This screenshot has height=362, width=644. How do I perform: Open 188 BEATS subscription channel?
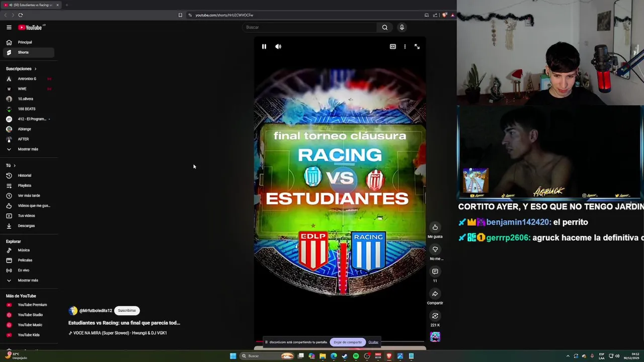[x=28, y=109]
